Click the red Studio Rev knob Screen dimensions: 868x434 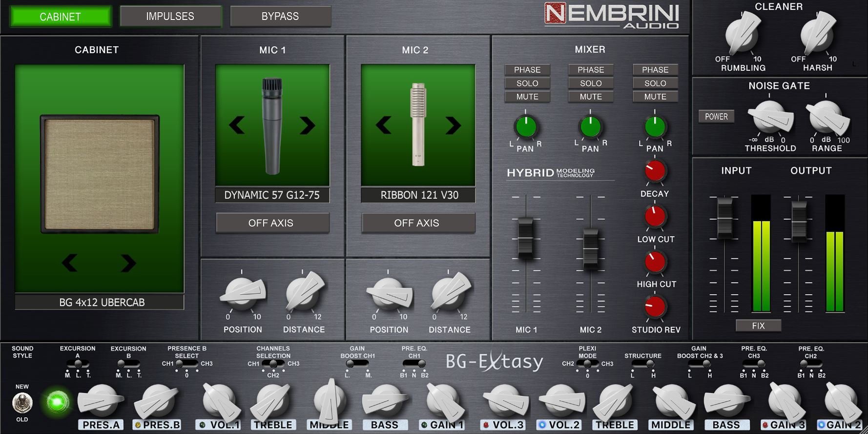(655, 307)
